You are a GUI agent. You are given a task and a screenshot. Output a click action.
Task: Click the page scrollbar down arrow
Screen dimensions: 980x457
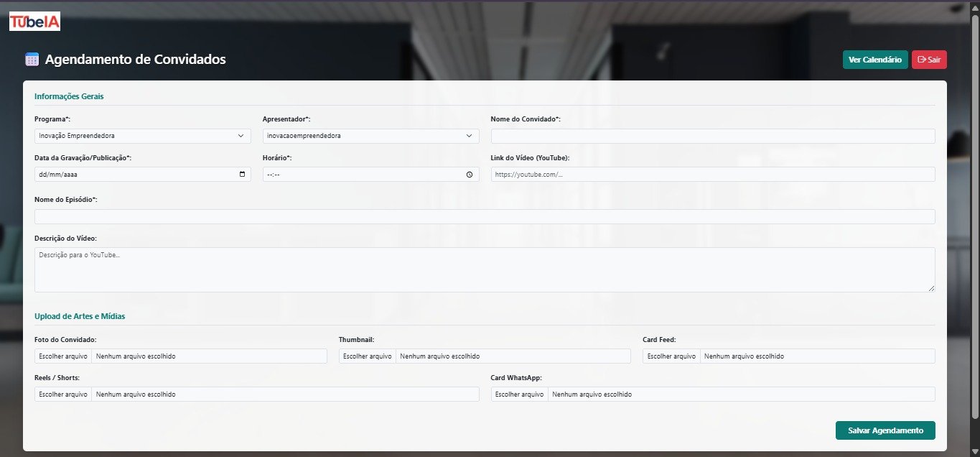pos(974,451)
